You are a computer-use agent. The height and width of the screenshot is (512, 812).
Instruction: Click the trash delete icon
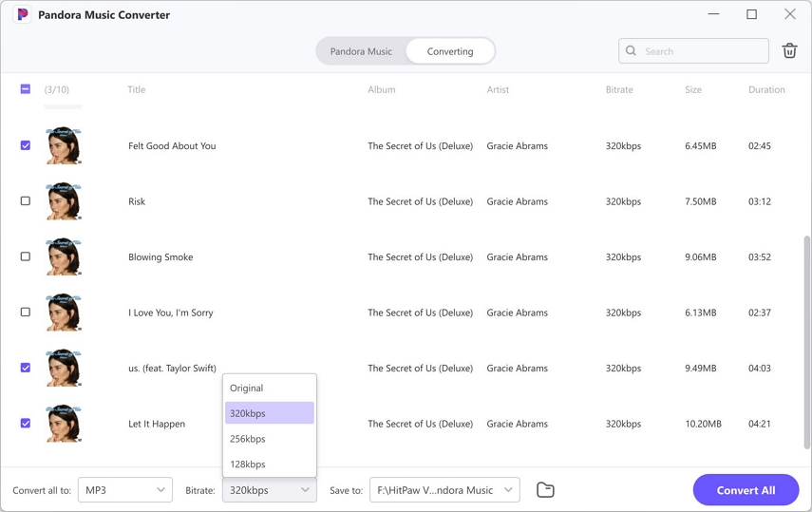[789, 50]
